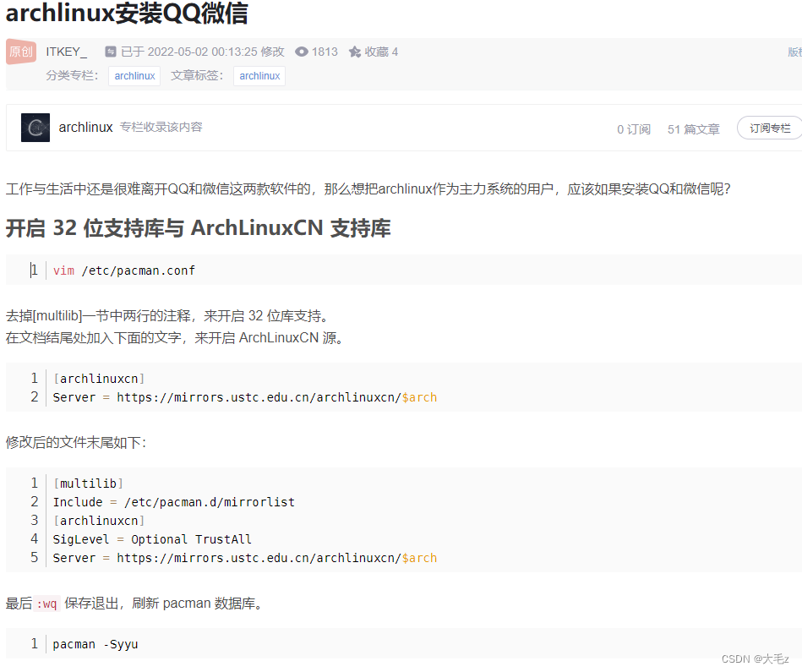Click the 文章标签 label
This screenshot has height=672, width=802.
click(197, 76)
